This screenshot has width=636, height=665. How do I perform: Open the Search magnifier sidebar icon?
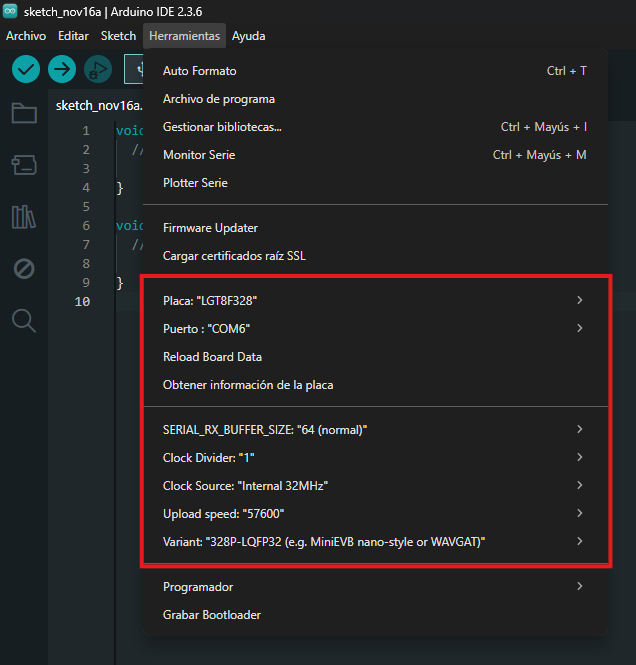(x=24, y=321)
